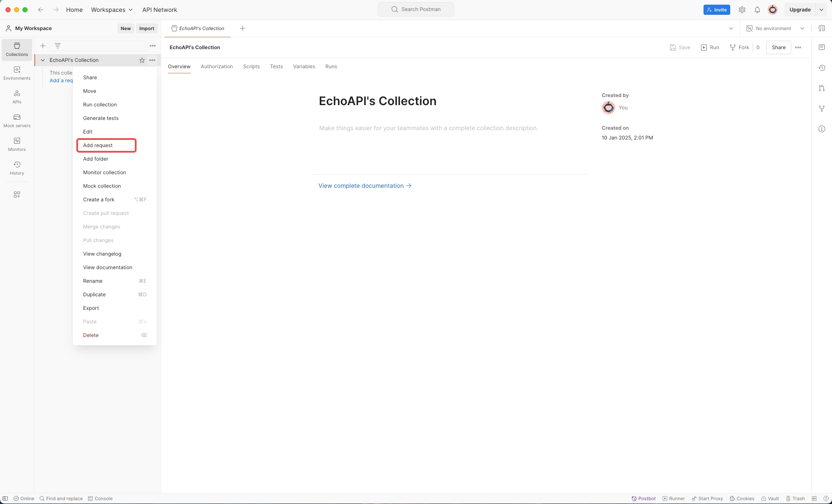The image size is (832, 504).
Task: Click the user avatar in header
Action: coord(773,10)
